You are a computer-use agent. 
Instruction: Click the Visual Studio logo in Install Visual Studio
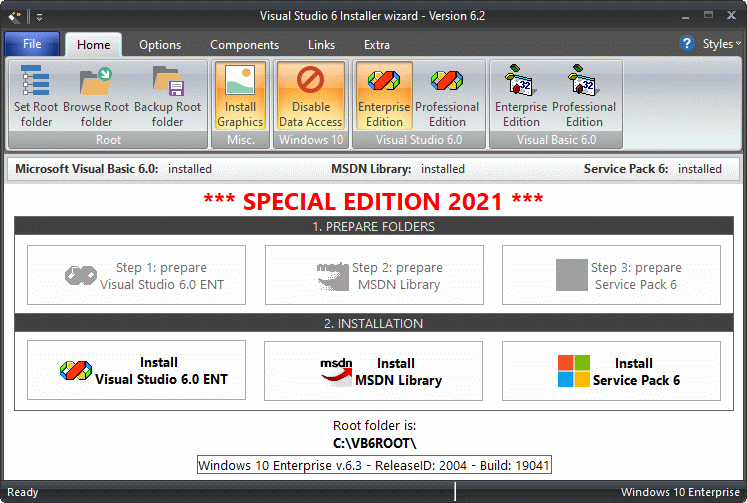click(x=76, y=371)
